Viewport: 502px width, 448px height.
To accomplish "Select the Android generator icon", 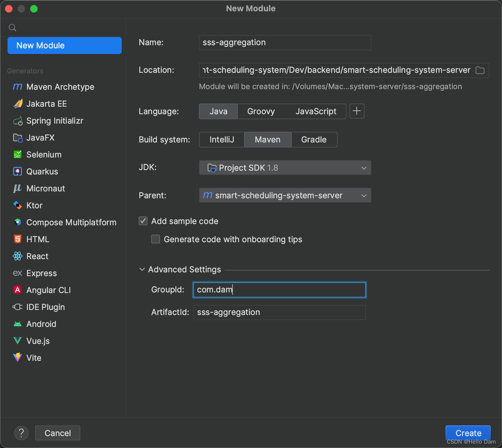I will [18, 324].
